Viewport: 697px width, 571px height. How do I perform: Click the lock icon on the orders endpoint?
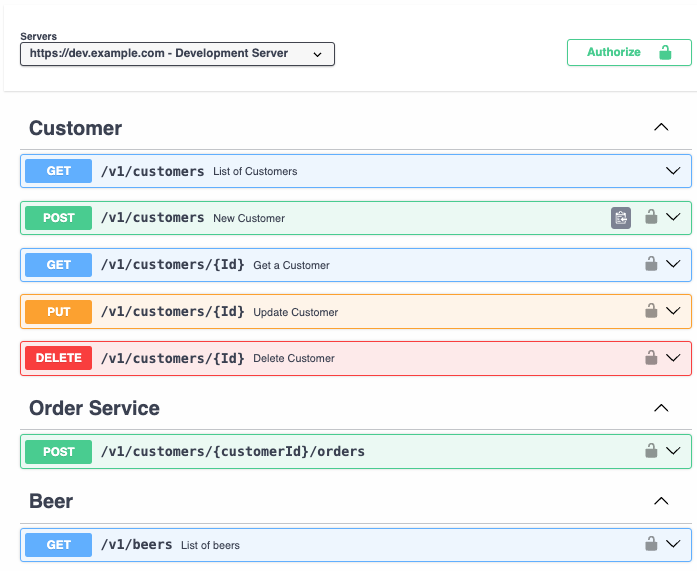(651, 451)
